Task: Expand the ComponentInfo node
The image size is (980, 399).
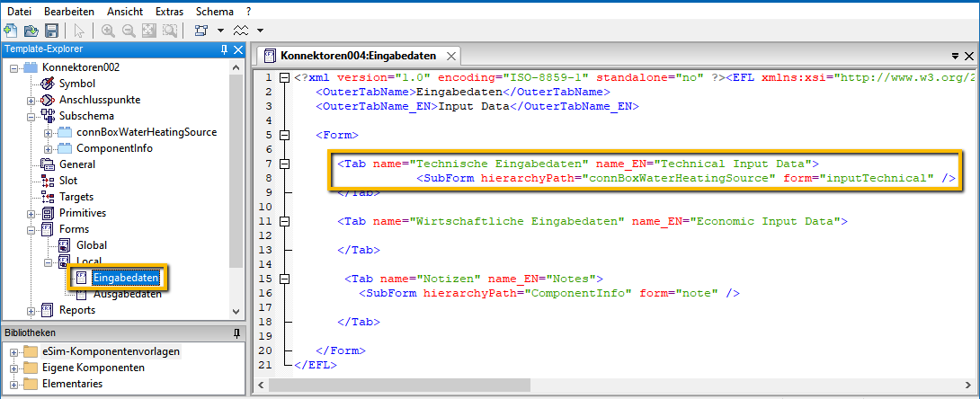Action: 49,148
